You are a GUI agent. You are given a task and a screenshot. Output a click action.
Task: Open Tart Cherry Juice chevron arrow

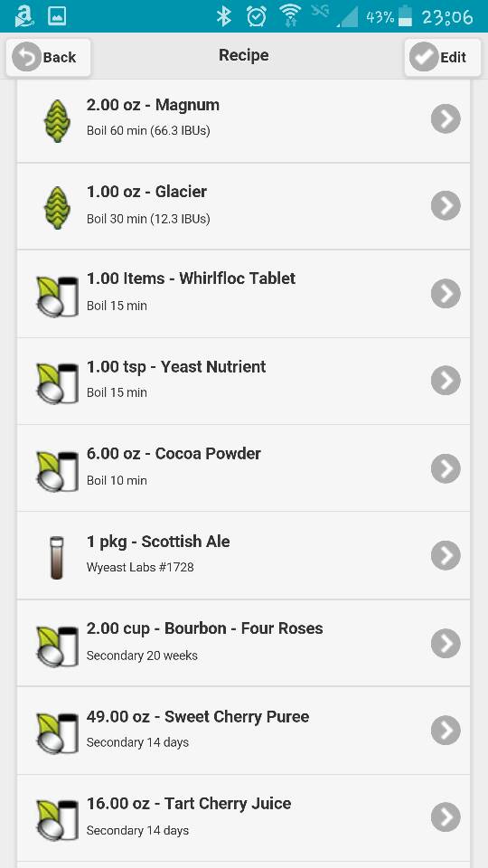446,816
